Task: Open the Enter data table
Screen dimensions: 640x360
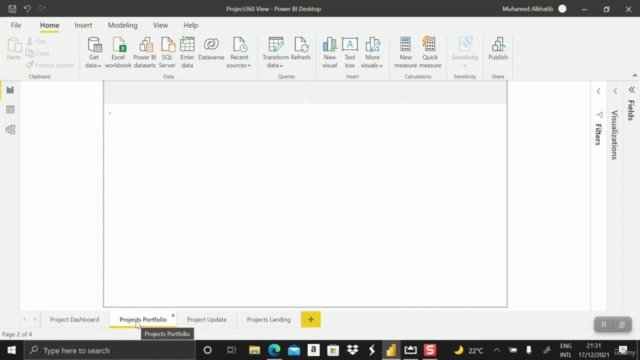Action: (187, 52)
